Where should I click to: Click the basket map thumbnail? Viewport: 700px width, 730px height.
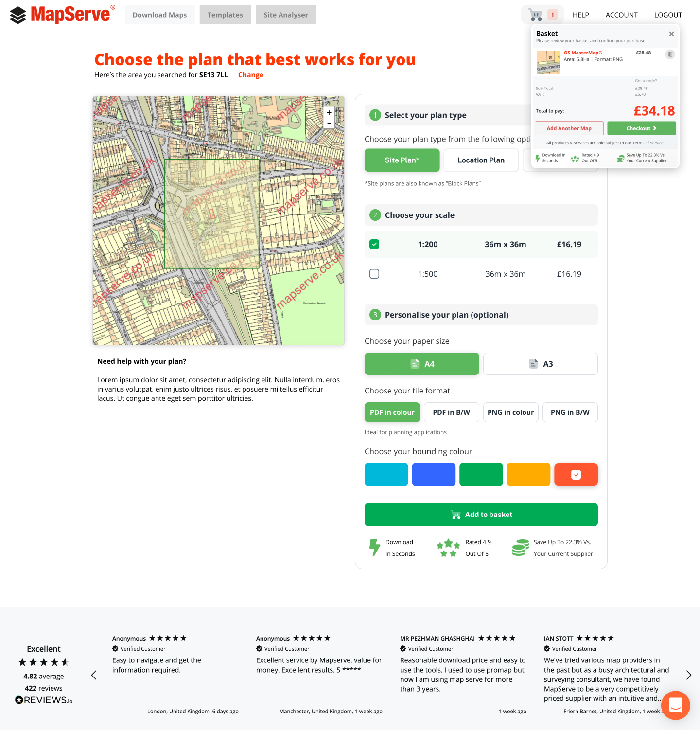point(548,62)
